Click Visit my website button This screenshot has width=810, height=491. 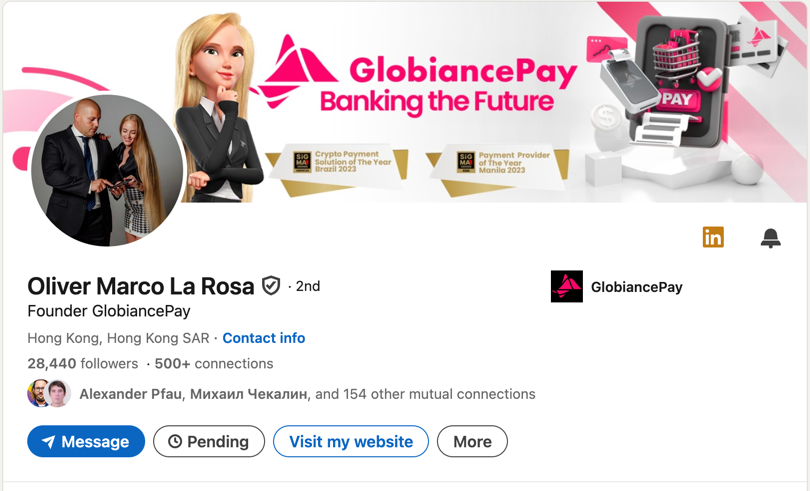(x=350, y=442)
